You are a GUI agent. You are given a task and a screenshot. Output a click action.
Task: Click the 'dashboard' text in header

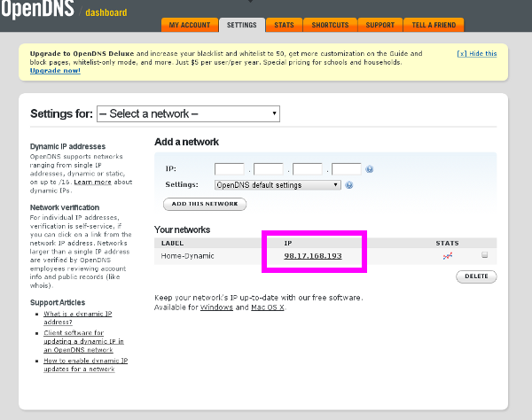pos(106,12)
